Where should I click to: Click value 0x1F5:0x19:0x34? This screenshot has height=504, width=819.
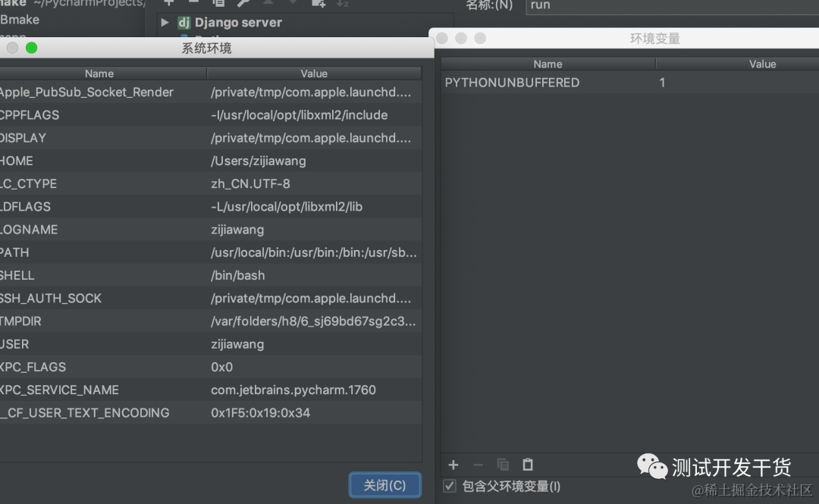tap(260, 413)
